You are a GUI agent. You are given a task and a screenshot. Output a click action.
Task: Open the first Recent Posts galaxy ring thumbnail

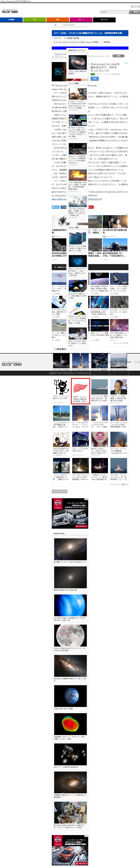click(x=70, y=549)
